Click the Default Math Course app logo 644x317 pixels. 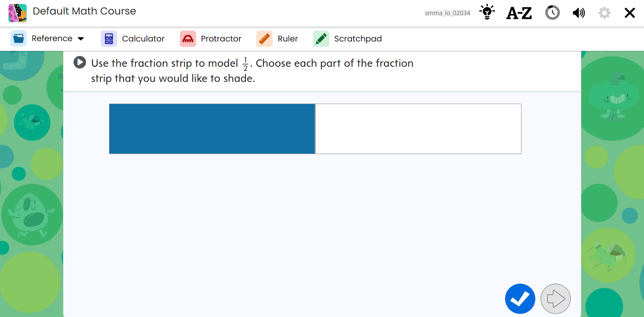coord(17,13)
